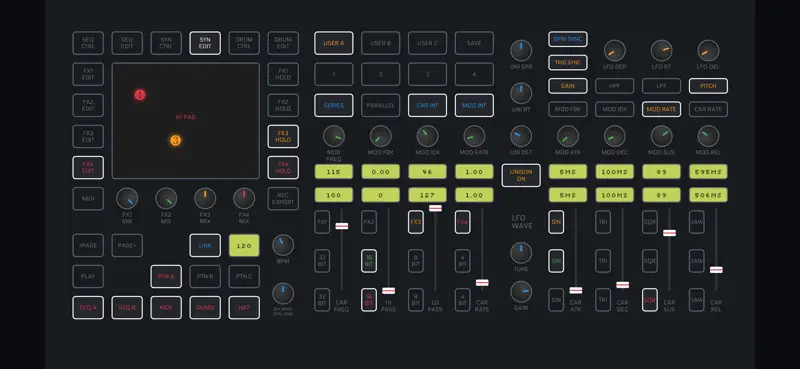Turn off FX4 HOLD
The width and height of the screenshot is (800, 369).
(283, 167)
